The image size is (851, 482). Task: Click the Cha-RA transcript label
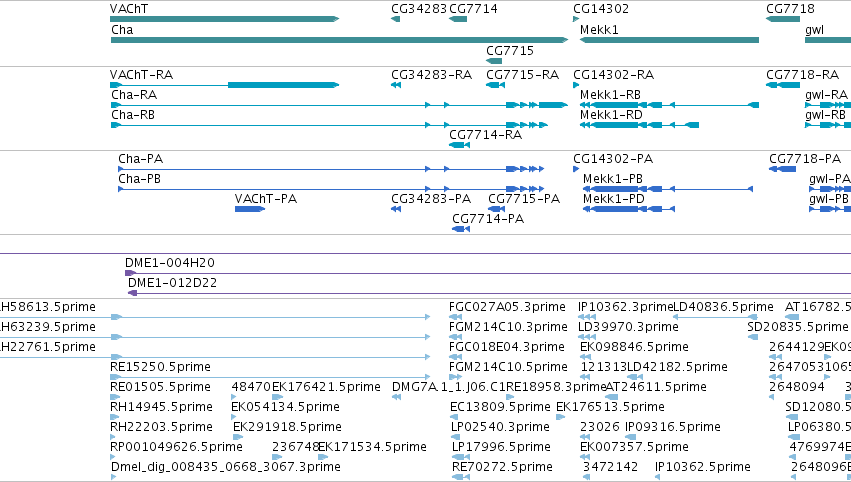[x=134, y=94]
